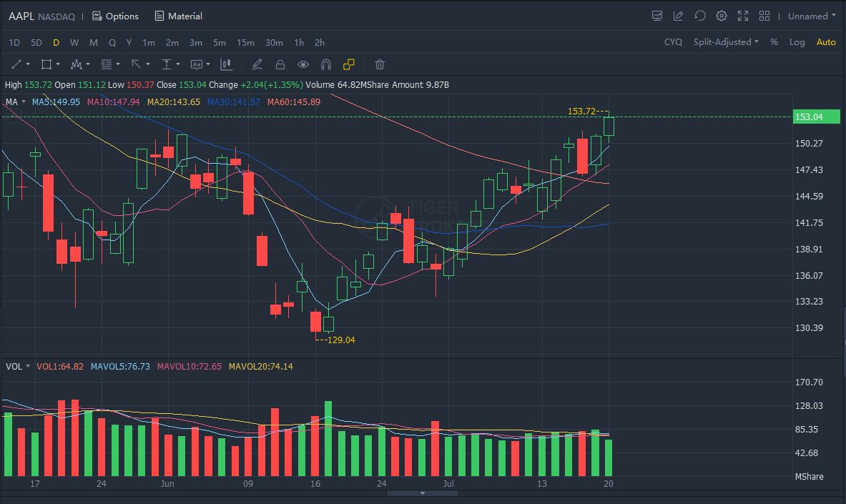Screen dimensions: 846x504
Task: Switch to 5m interval
Action: (220, 43)
